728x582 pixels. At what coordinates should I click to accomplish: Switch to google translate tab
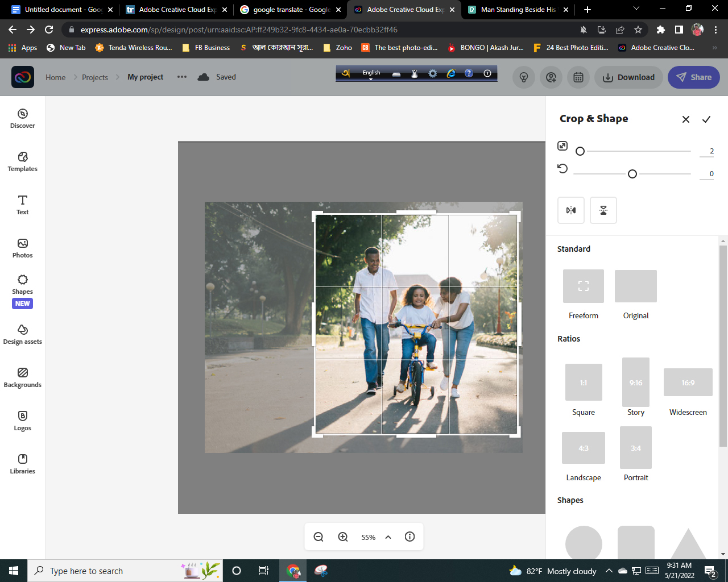tap(290, 9)
